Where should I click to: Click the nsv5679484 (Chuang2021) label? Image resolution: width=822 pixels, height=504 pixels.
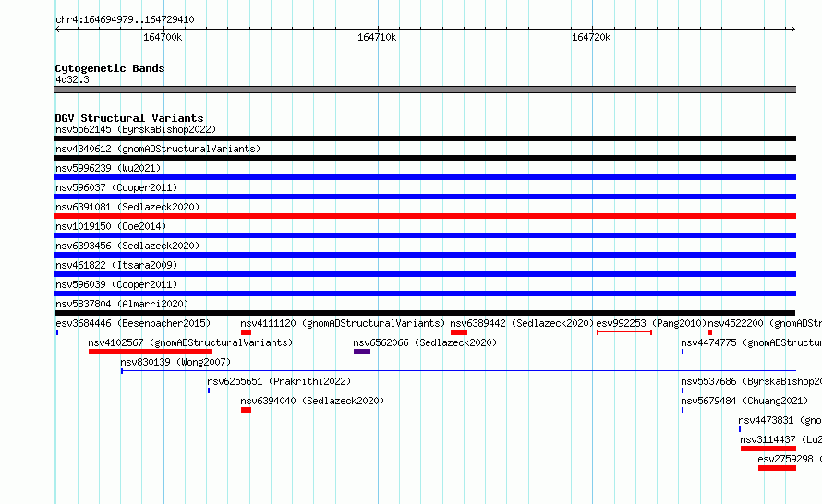pos(744,401)
